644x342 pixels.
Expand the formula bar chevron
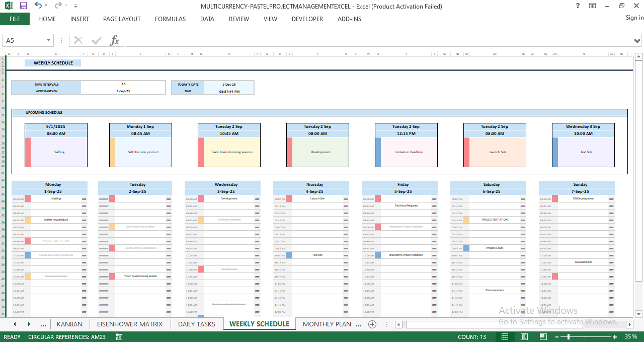(x=638, y=40)
